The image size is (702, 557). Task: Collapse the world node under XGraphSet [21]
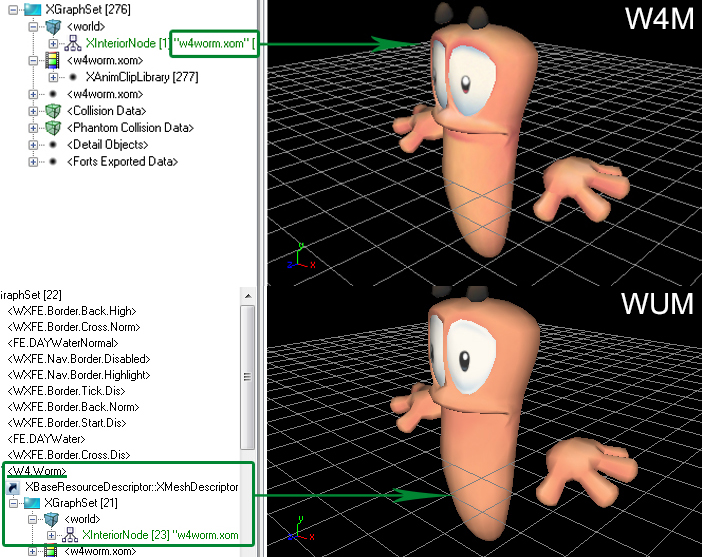(32, 519)
